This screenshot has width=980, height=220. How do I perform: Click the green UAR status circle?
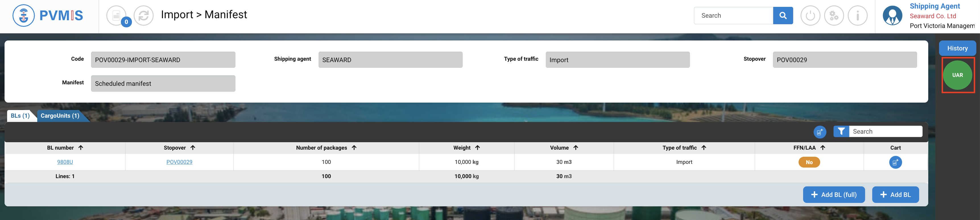pyautogui.click(x=957, y=75)
